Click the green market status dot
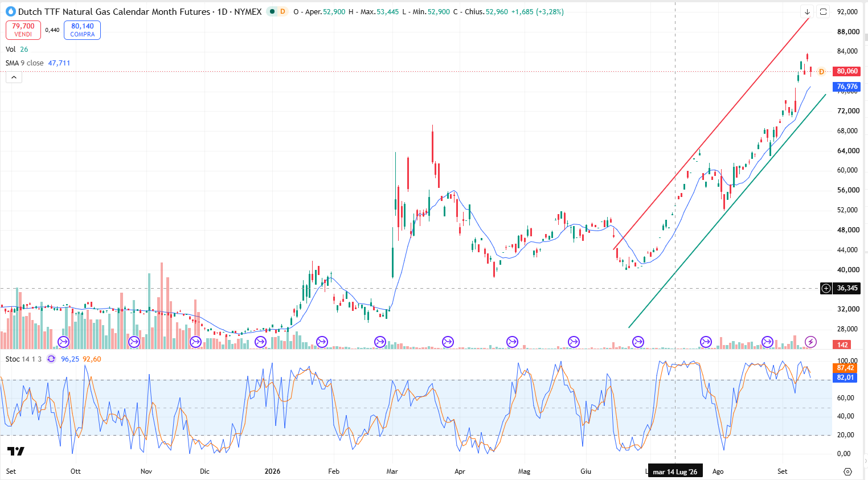 click(272, 11)
